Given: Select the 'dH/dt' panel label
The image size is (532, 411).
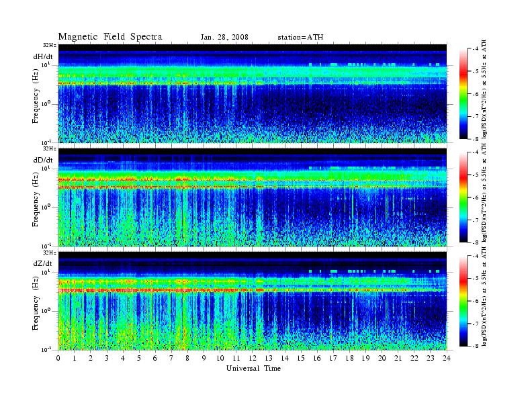Looking at the screenshot, I should tap(43, 56).
